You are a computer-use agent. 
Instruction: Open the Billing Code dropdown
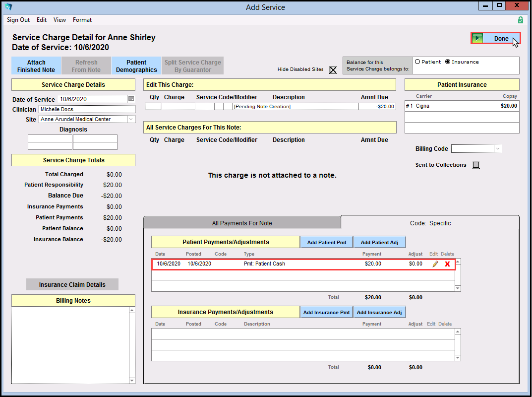tap(498, 149)
